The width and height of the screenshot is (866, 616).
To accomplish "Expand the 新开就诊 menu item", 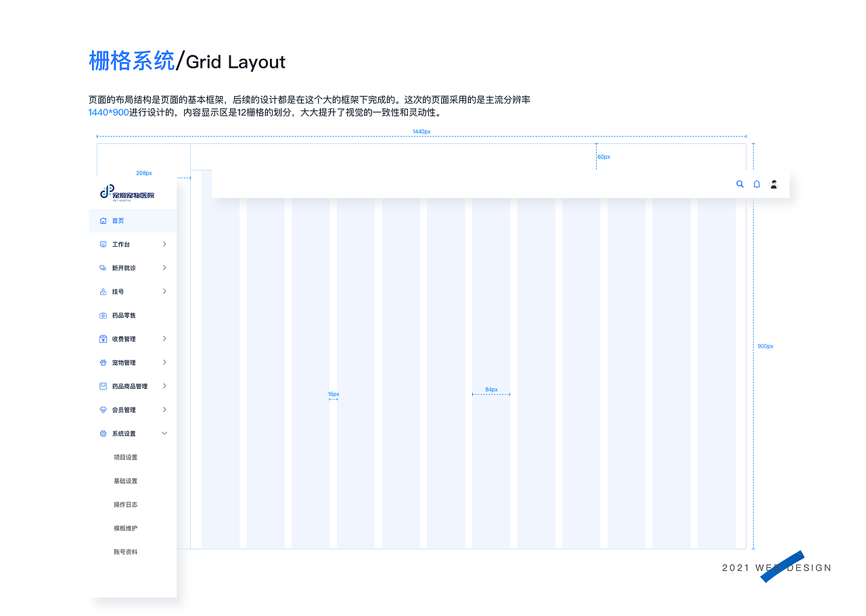I will pos(164,267).
